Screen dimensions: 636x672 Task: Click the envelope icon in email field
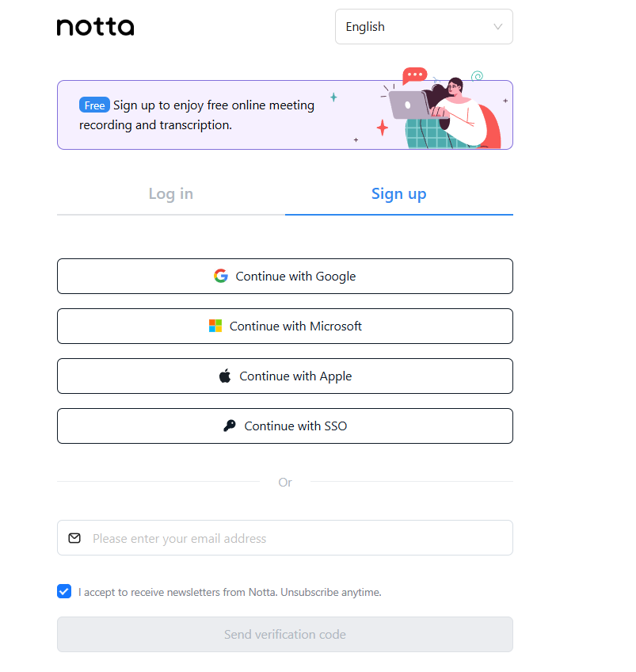point(74,538)
